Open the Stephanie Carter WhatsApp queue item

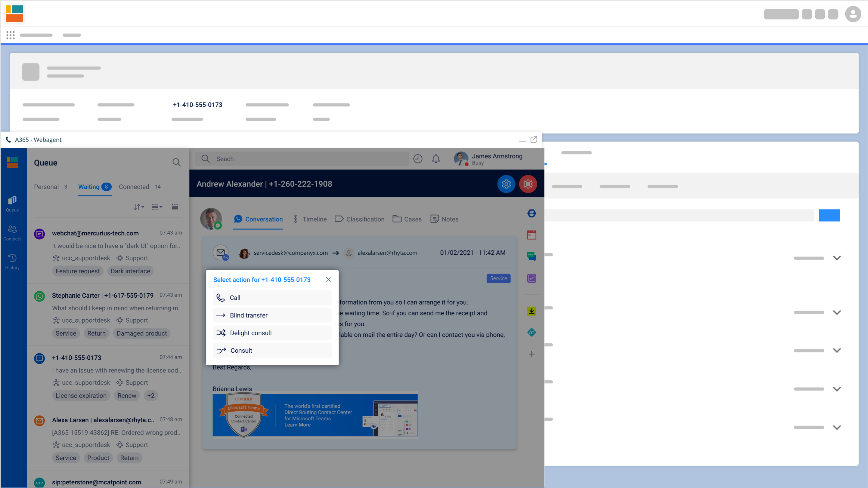coord(108,314)
